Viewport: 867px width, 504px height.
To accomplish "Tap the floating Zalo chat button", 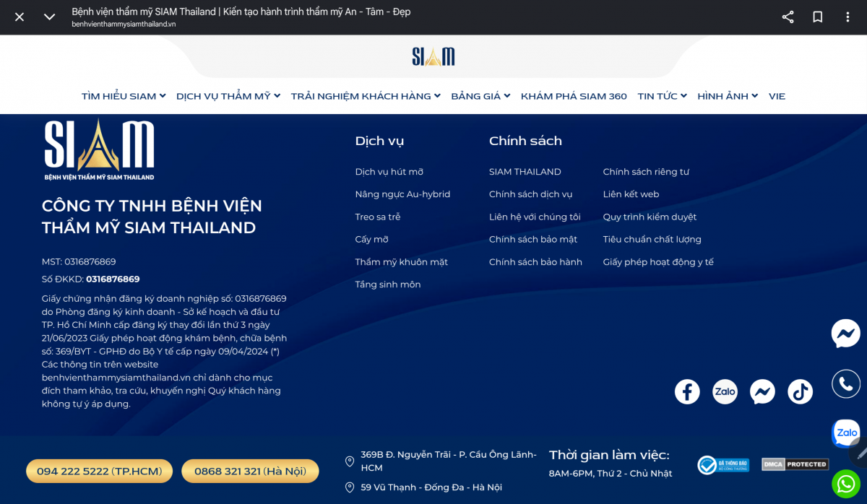I will point(846,433).
